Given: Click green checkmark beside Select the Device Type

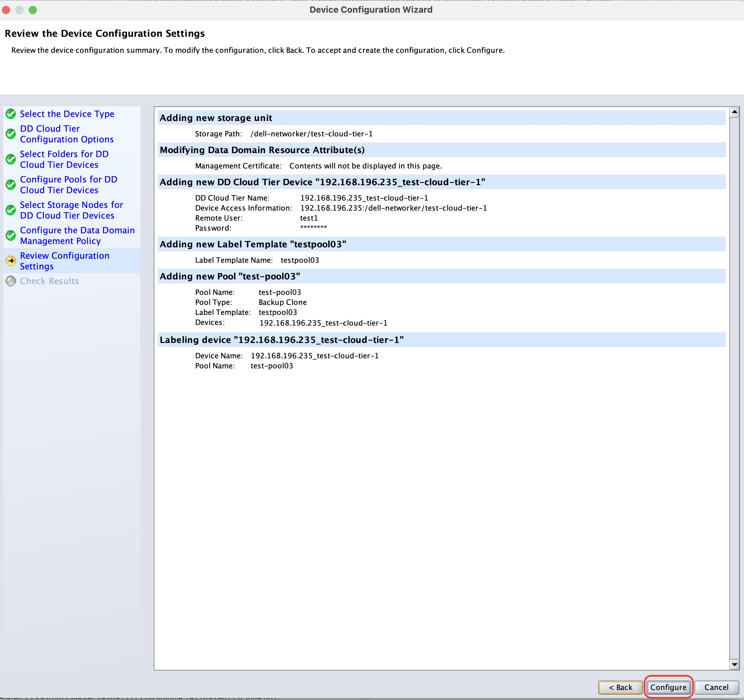Looking at the screenshot, I should [x=11, y=114].
